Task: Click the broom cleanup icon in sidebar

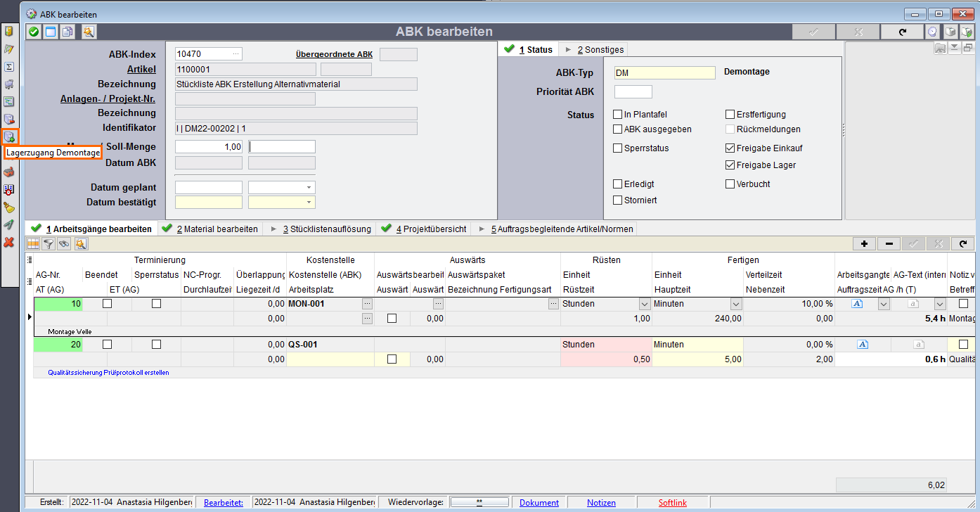Action: click(9, 207)
